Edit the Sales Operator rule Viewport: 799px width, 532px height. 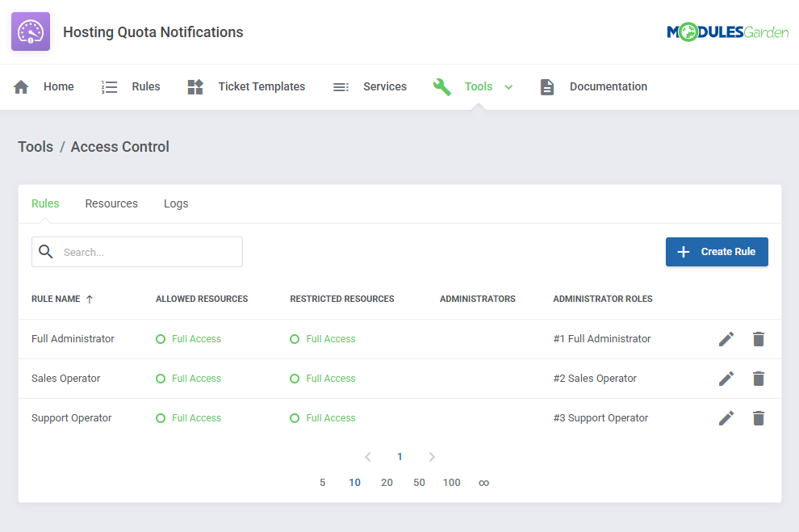[726, 379]
